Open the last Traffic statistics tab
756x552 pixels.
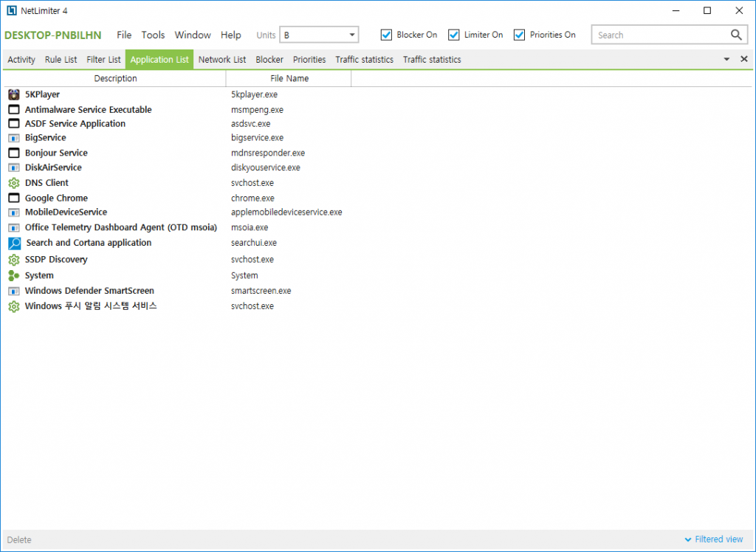[x=432, y=59]
